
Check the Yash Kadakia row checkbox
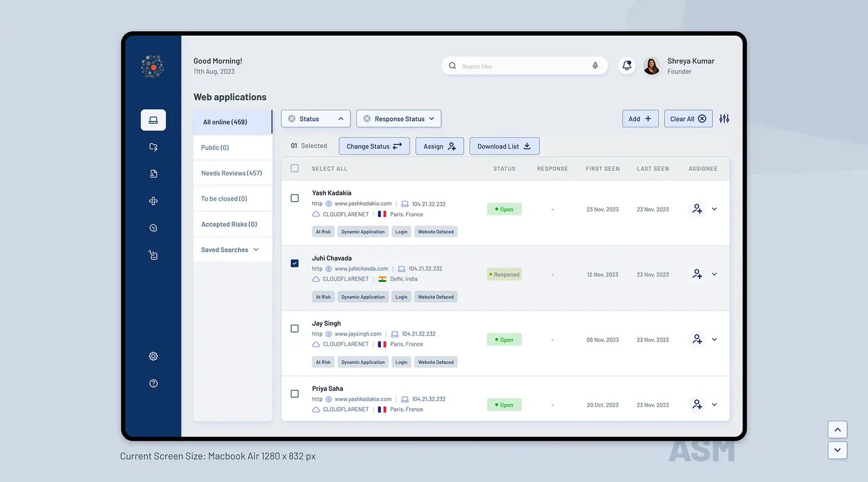tap(295, 198)
